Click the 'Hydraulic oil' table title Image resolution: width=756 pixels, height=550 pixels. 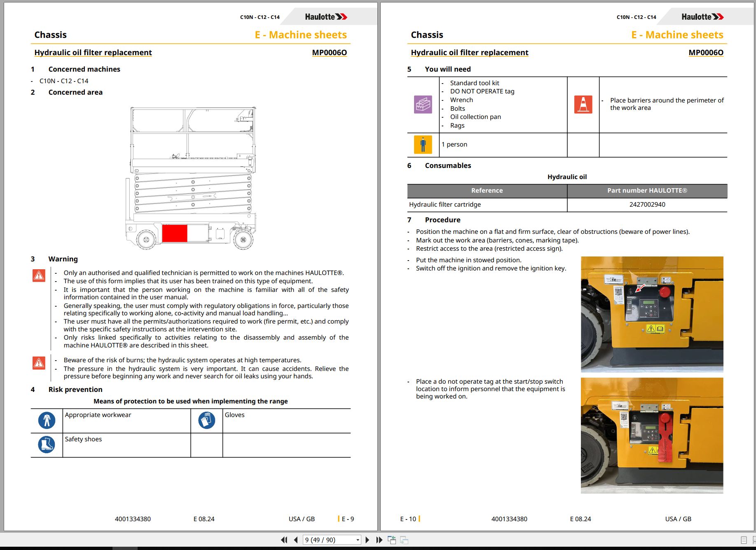click(x=567, y=177)
